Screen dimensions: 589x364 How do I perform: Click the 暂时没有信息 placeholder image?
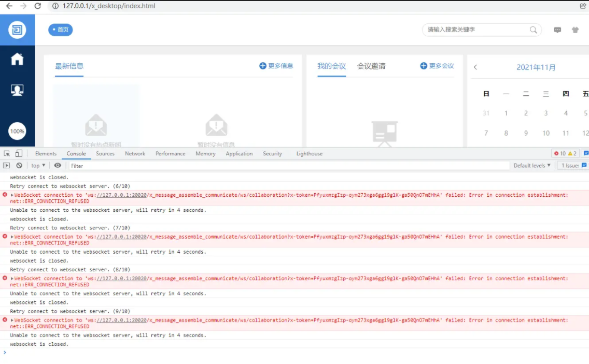(216, 125)
